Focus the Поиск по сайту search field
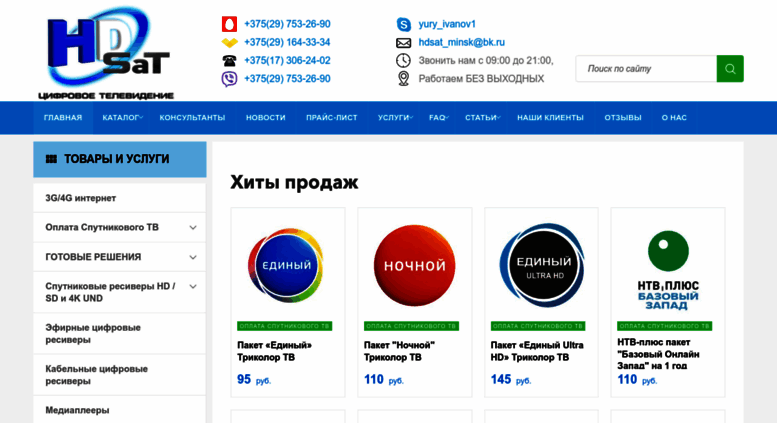The width and height of the screenshot is (777, 423). (x=646, y=69)
